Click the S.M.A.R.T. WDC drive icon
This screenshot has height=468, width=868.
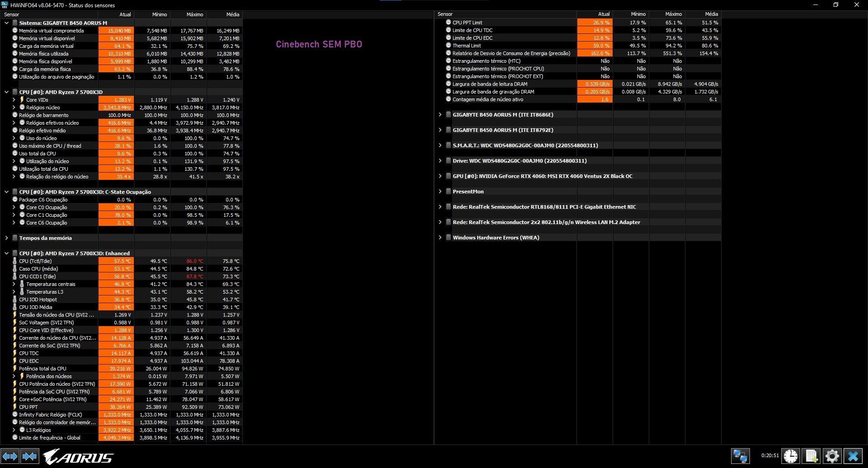pos(448,145)
